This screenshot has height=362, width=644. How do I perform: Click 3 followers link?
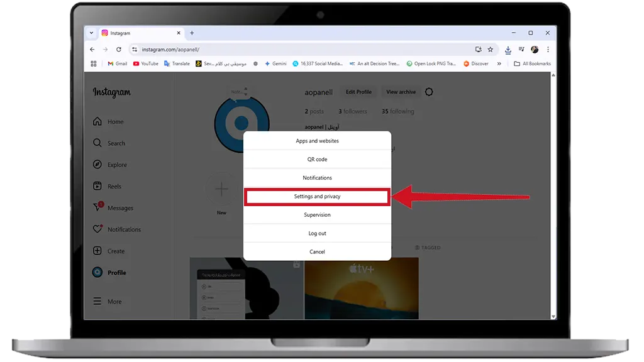352,111
